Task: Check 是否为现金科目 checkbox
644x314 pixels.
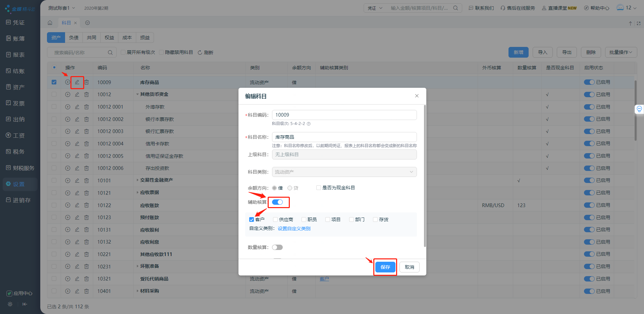Action: pyautogui.click(x=319, y=188)
